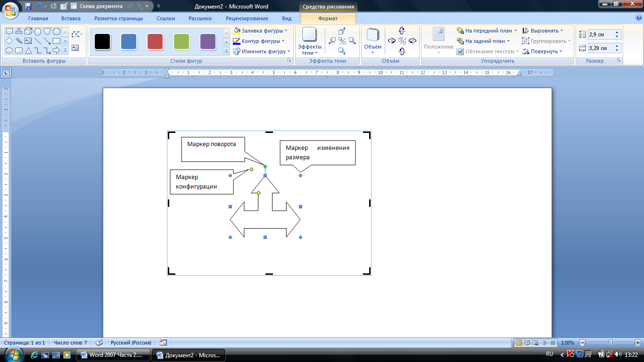Apply the purple shape style swatch
The image size is (644, 362).
(208, 41)
